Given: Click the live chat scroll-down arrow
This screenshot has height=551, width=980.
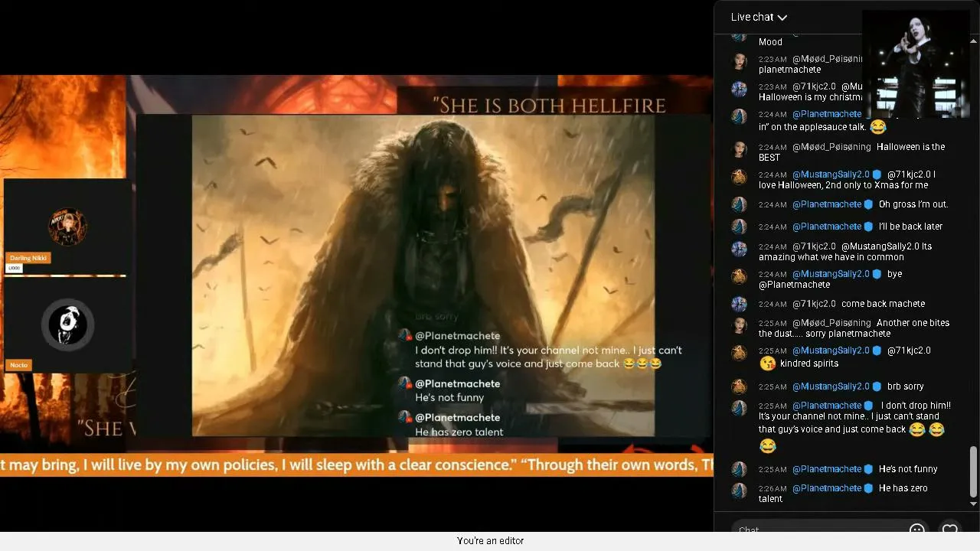Looking at the screenshot, I should pos(974,504).
